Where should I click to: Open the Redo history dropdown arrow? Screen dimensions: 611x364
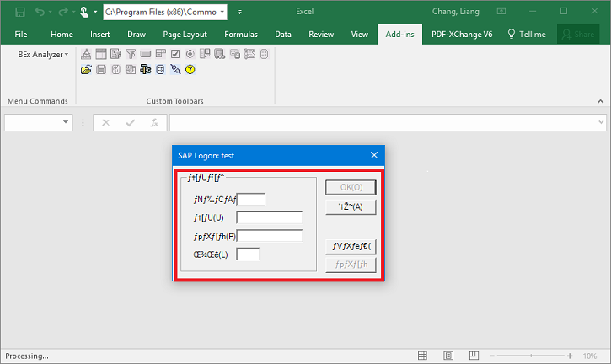click(73, 12)
